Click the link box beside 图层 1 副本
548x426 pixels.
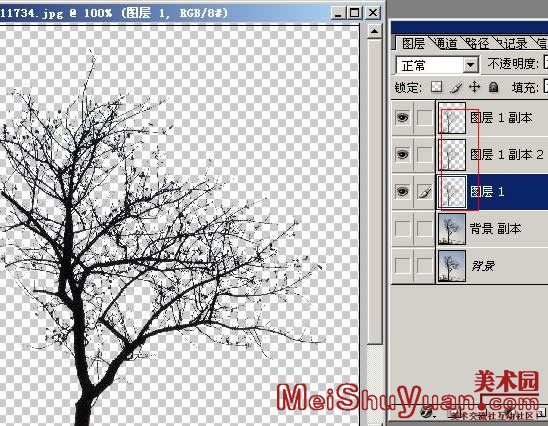424,117
